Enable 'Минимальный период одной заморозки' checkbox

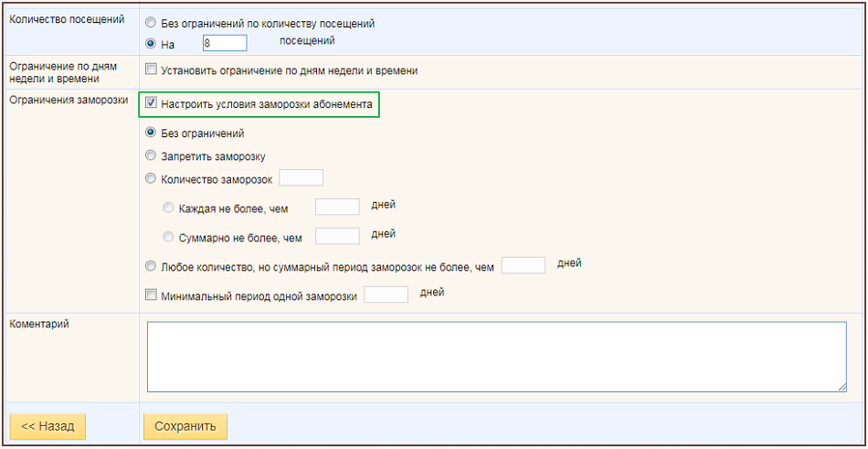(151, 294)
